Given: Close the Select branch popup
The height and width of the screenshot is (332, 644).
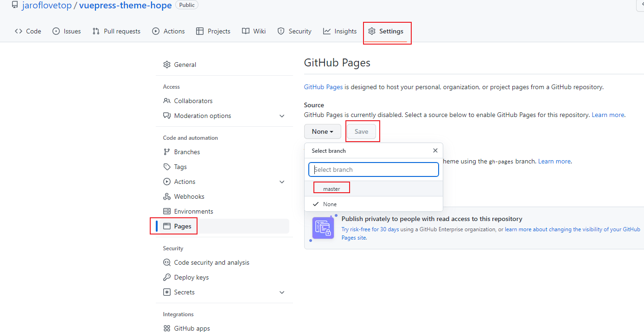Looking at the screenshot, I should pyautogui.click(x=435, y=150).
